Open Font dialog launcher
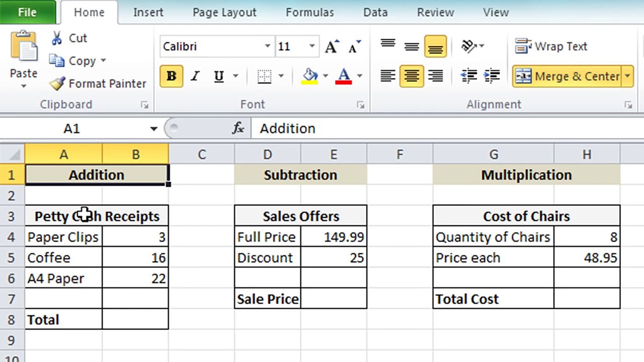 tap(360, 105)
